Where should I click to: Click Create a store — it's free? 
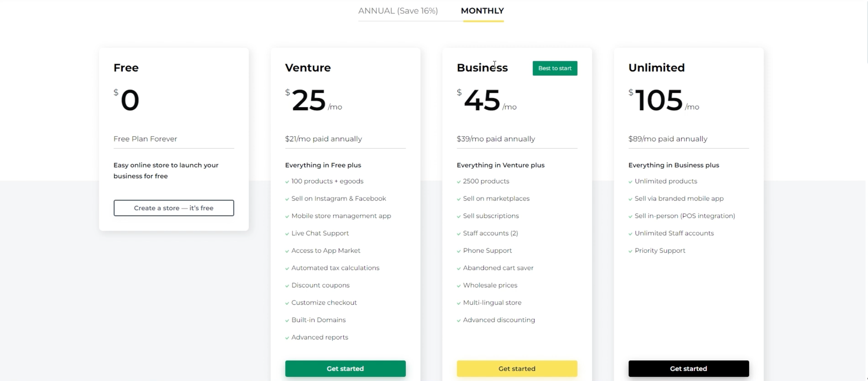tap(174, 208)
